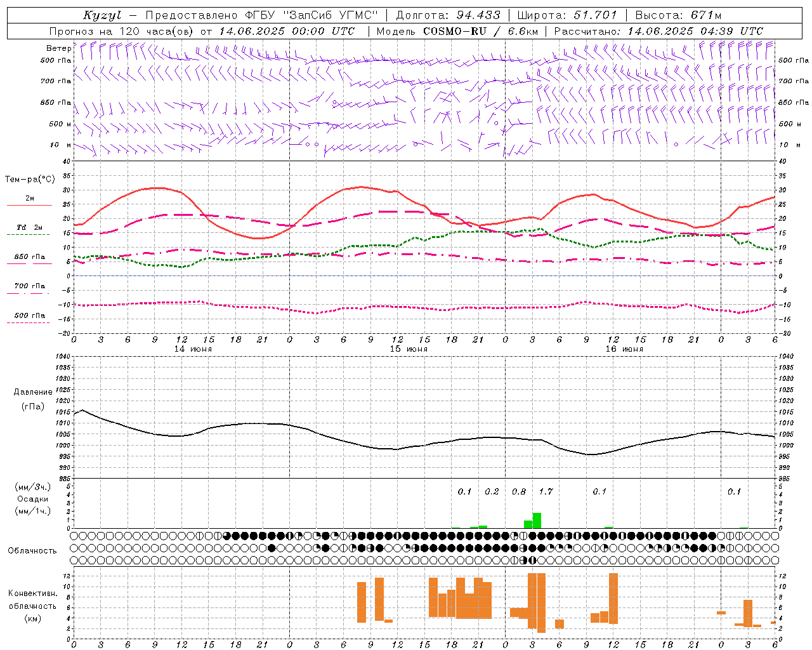This screenshot has height=650, width=812.
Task: Click the precipitation value '0.2'
Action: coord(492,491)
